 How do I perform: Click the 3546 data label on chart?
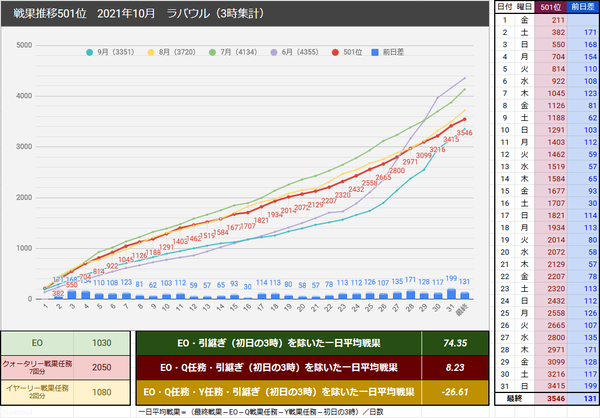(x=465, y=133)
